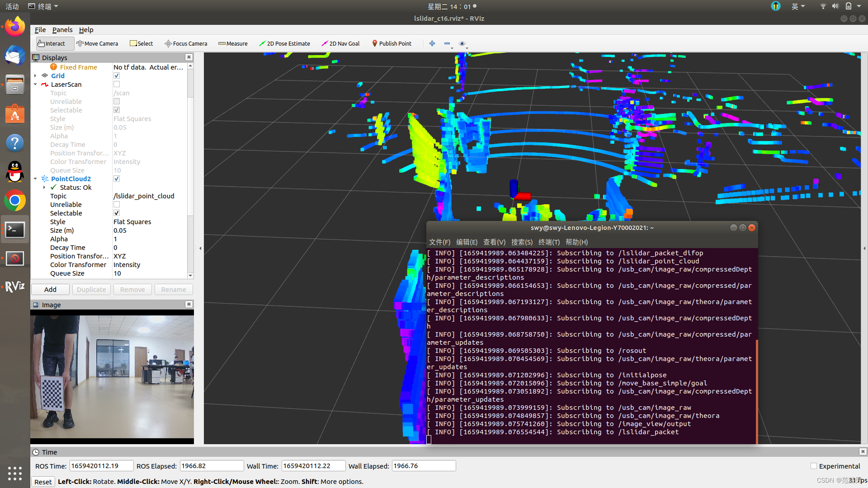
Task: Activate the Publish Point tool
Action: 392,43
